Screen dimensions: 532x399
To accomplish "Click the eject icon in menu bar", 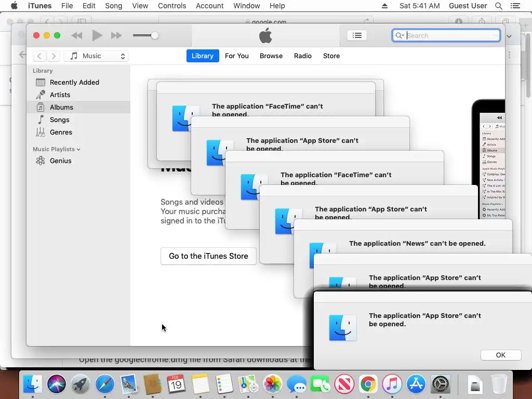I will 384,6.
